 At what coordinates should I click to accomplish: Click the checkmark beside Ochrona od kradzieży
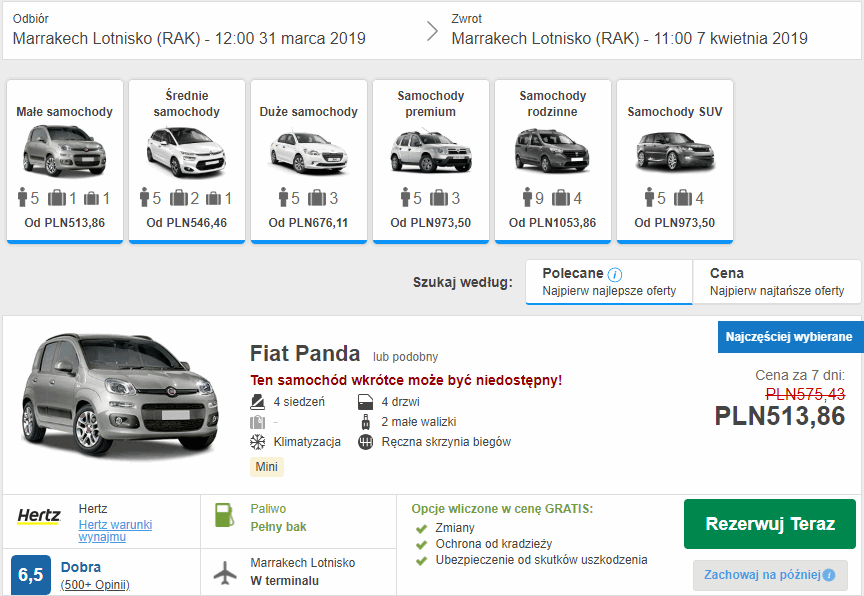point(422,545)
